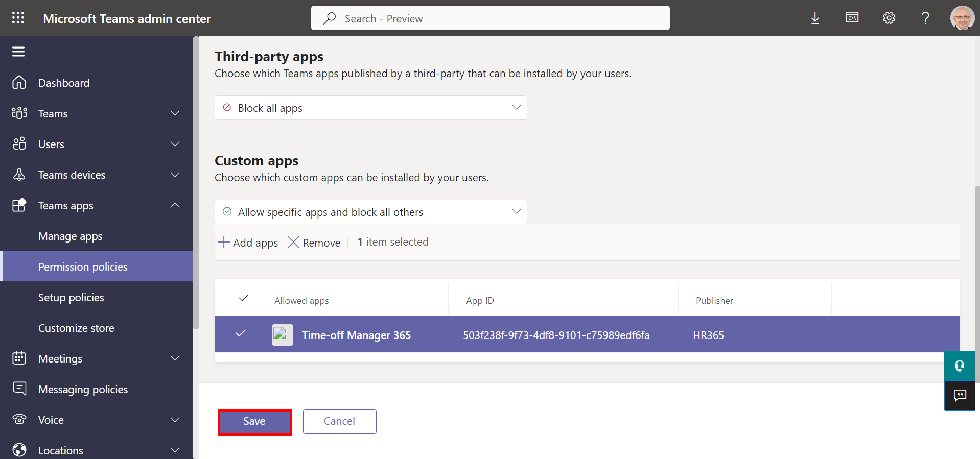
Task: Click the App ID column header
Action: click(480, 301)
